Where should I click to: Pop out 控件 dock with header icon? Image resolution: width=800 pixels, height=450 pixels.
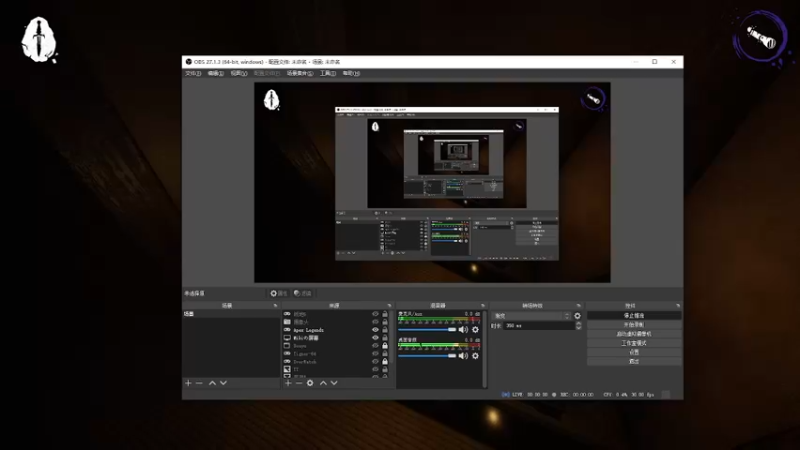[x=678, y=306]
